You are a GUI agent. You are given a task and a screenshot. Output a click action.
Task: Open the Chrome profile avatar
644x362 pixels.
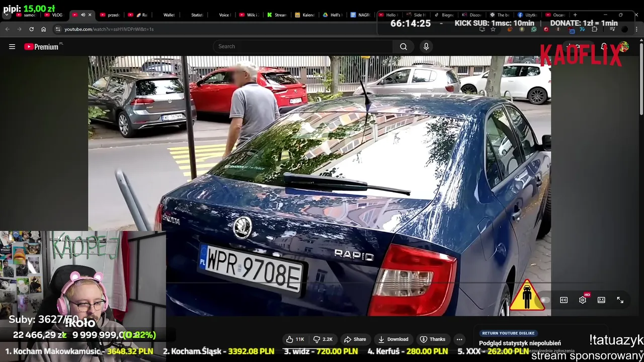click(624, 29)
